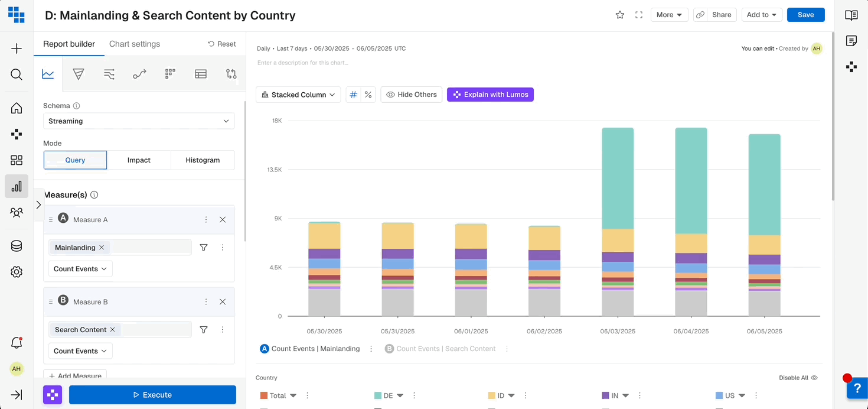Select the Histogram mode tab
The height and width of the screenshot is (409, 868).
coord(203,160)
